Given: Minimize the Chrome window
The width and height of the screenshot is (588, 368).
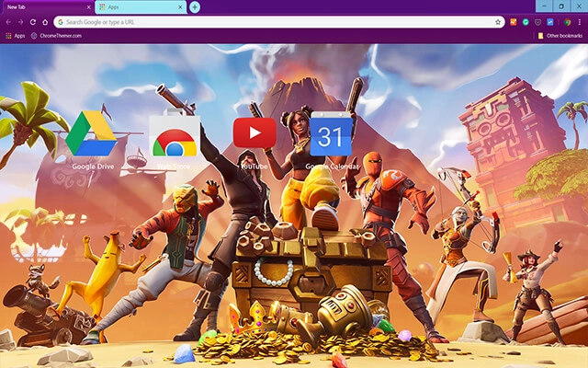Looking at the screenshot, I should (544, 6).
